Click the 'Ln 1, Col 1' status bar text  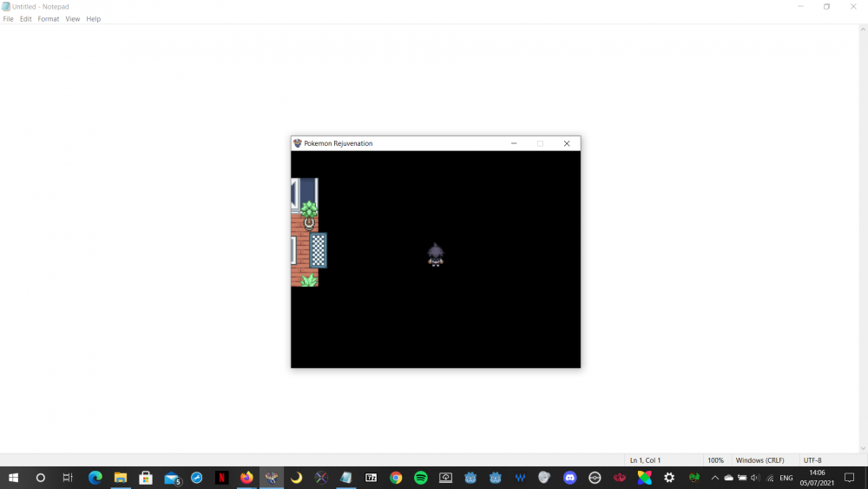(645, 460)
